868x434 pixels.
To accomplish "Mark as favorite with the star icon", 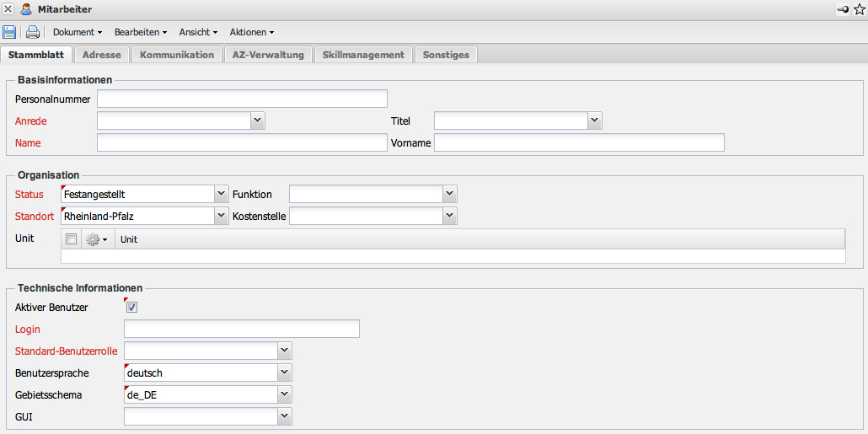I will click(x=860, y=9).
